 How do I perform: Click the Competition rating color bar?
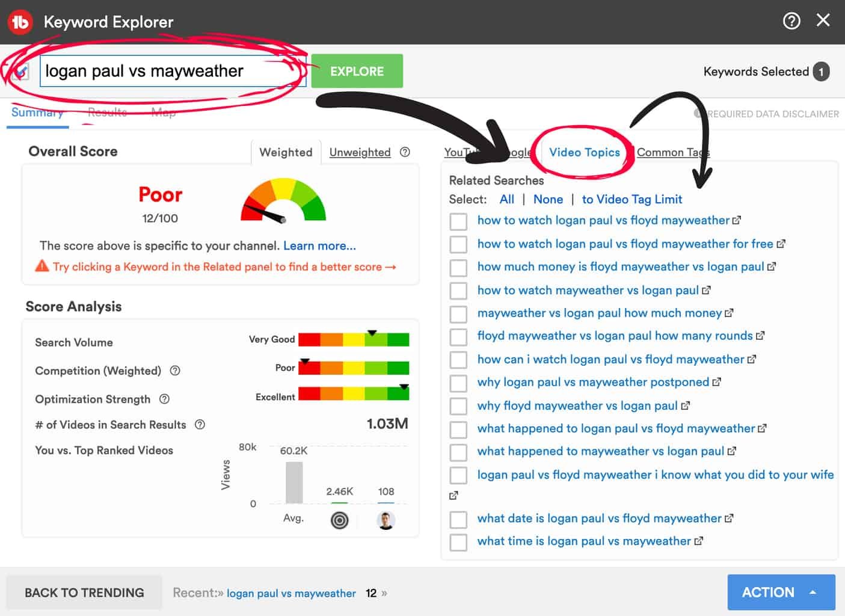(354, 368)
